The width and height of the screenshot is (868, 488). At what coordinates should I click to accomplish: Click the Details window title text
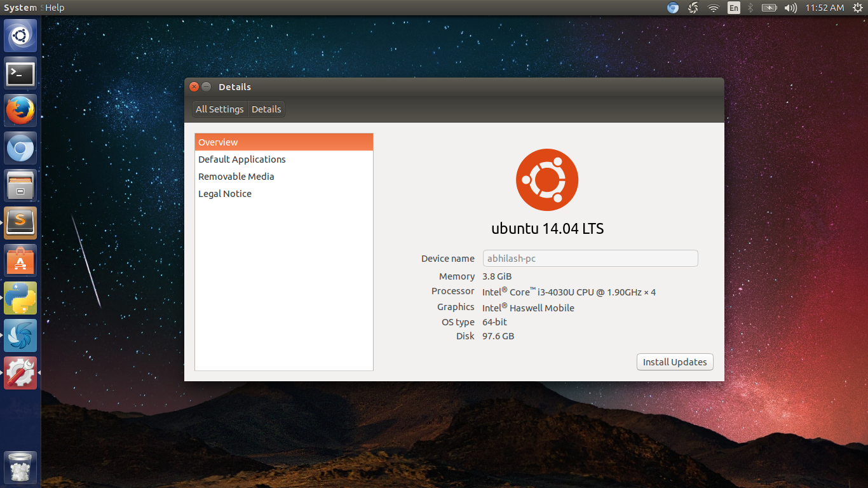click(x=234, y=87)
